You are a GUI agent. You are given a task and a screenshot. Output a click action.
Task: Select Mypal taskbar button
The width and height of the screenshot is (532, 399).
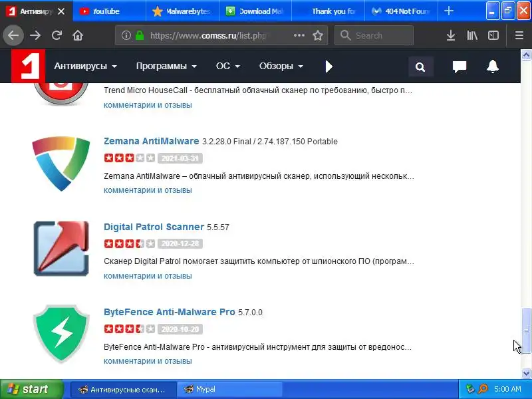click(x=229, y=389)
